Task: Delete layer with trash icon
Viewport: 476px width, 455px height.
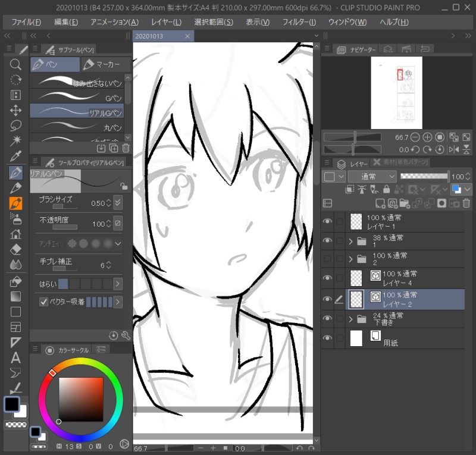Action: [466, 203]
